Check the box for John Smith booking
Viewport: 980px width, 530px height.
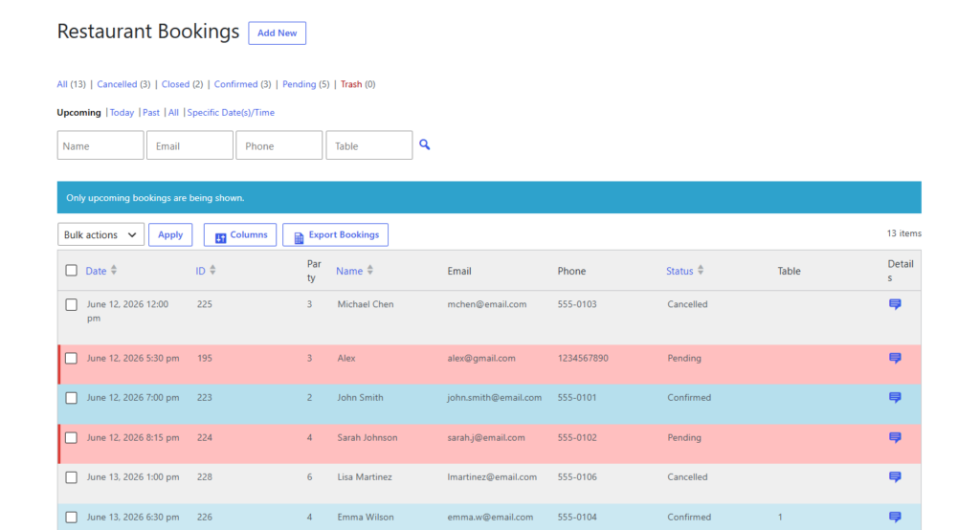click(x=71, y=398)
